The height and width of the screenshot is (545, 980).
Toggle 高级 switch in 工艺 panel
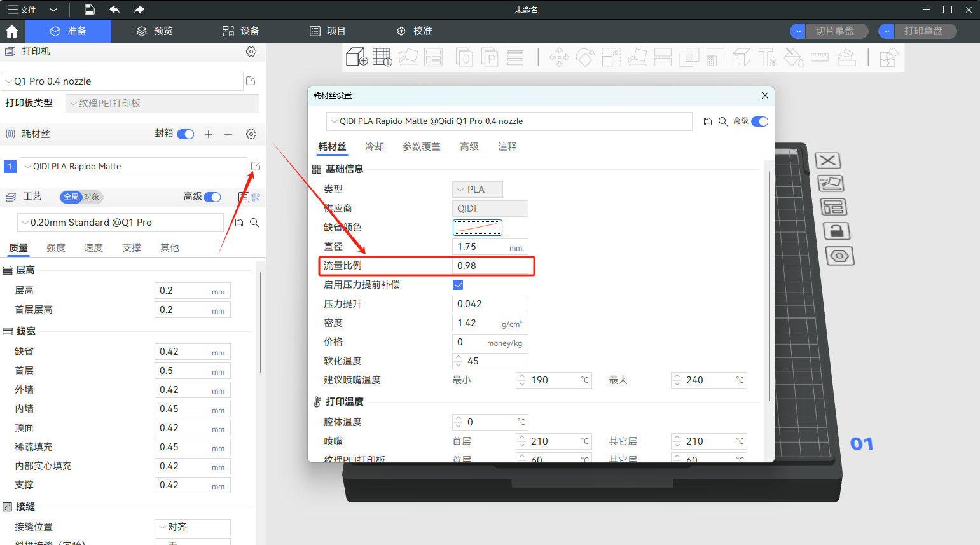pos(212,197)
